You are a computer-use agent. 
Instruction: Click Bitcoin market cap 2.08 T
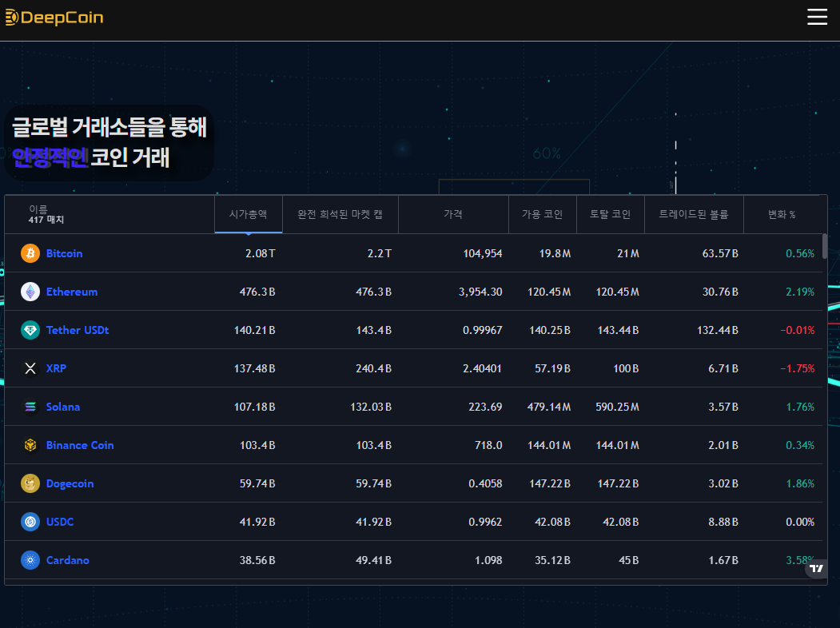[x=261, y=253]
